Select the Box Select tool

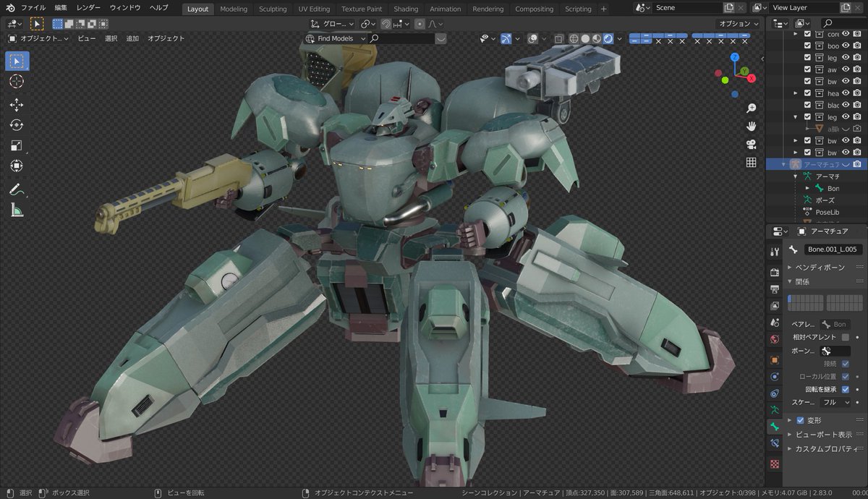[17, 61]
